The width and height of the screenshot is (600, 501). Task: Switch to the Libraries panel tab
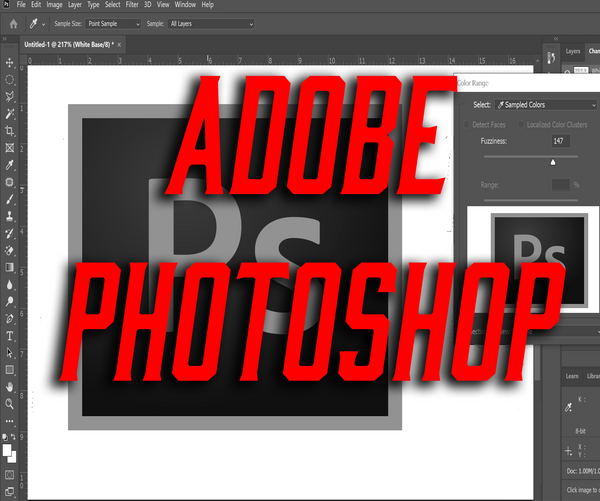coord(593,376)
